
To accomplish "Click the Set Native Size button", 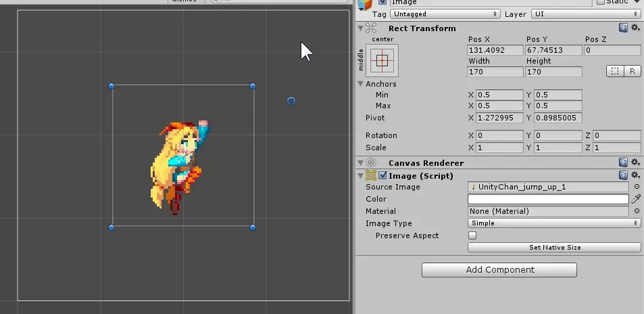I will [x=554, y=247].
